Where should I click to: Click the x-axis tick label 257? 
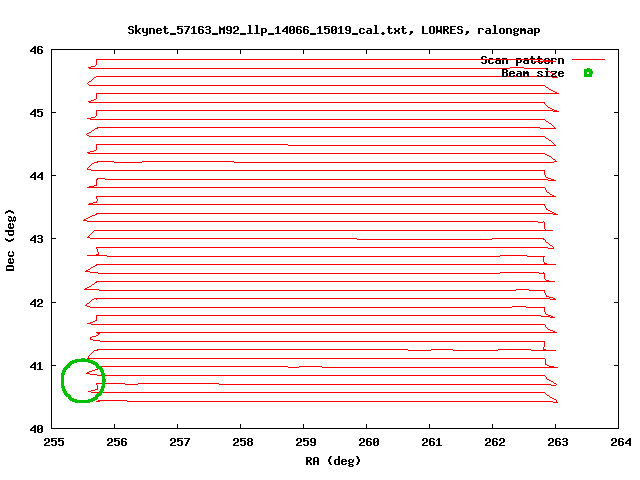tap(180, 442)
